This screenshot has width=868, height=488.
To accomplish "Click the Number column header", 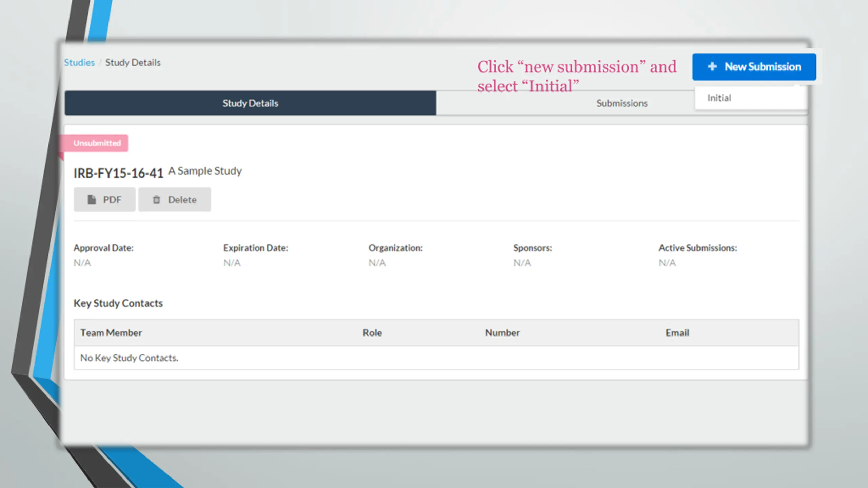I will (x=502, y=333).
